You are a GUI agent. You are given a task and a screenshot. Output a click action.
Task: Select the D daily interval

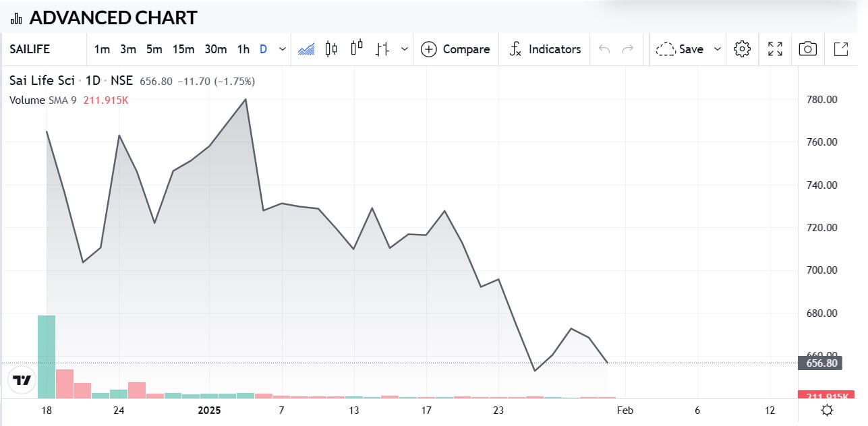264,49
